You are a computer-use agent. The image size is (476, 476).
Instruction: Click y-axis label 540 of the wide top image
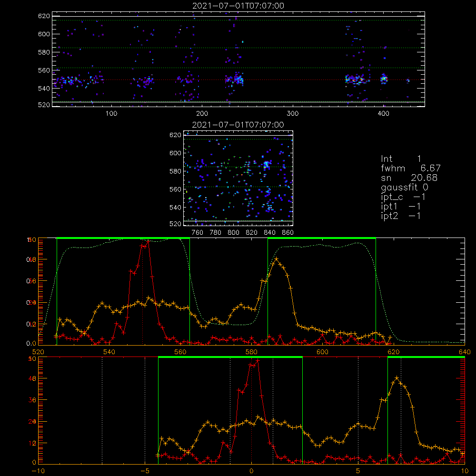(44, 89)
